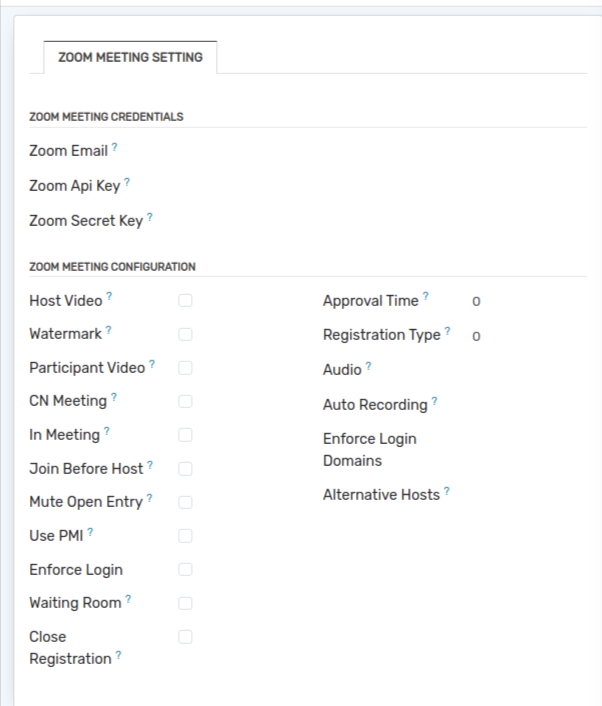602x706 pixels.
Task: Tick the Mute Open Entry checkbox
Action: point(185,502)
